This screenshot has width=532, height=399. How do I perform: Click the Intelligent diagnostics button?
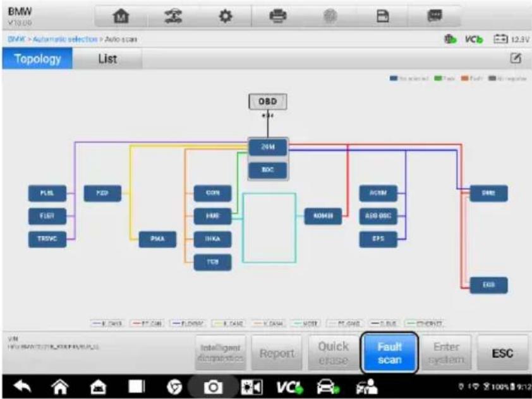[221, 353]
